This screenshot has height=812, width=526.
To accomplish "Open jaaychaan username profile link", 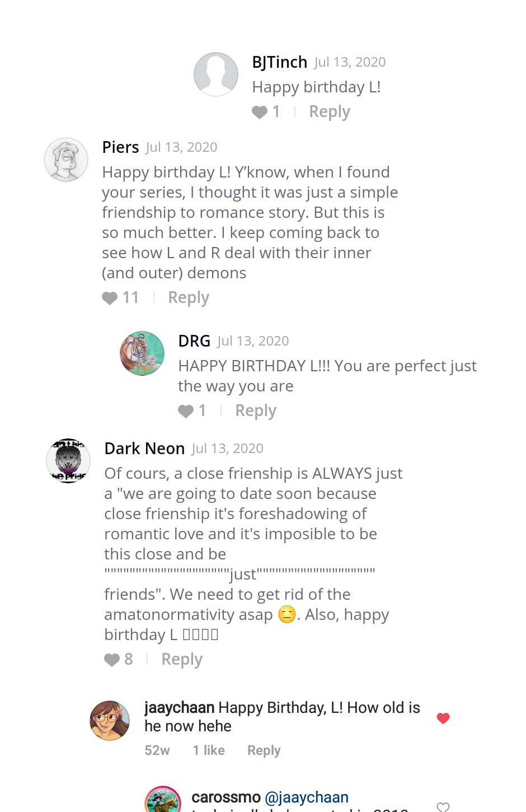I will tap(179, 708).
